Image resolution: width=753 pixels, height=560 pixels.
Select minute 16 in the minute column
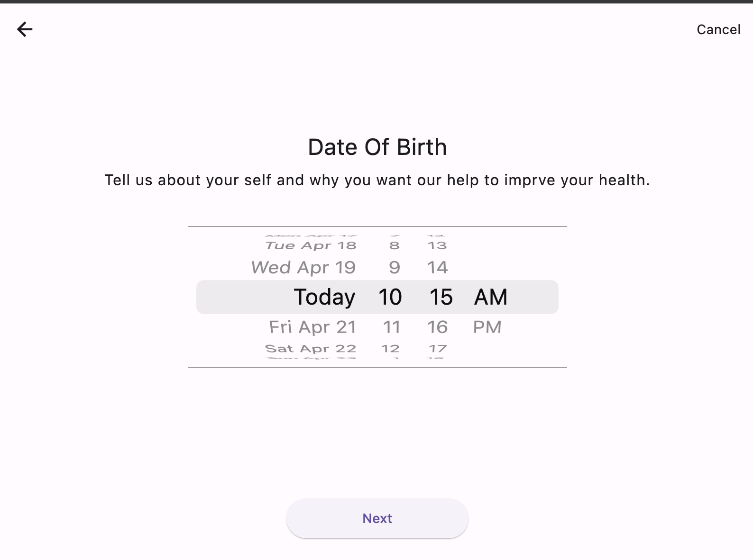(x=438, y=327)
